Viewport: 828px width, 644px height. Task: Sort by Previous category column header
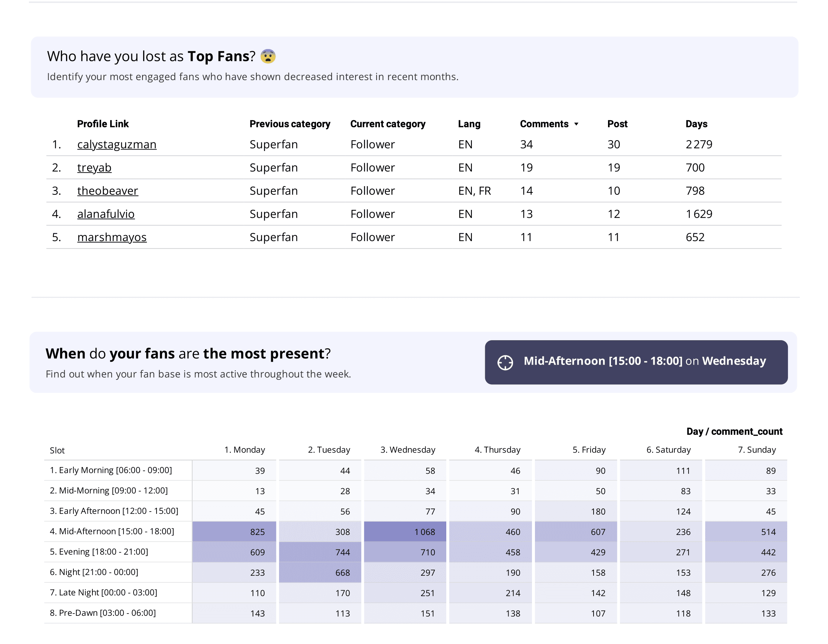(x=290, y=124)
